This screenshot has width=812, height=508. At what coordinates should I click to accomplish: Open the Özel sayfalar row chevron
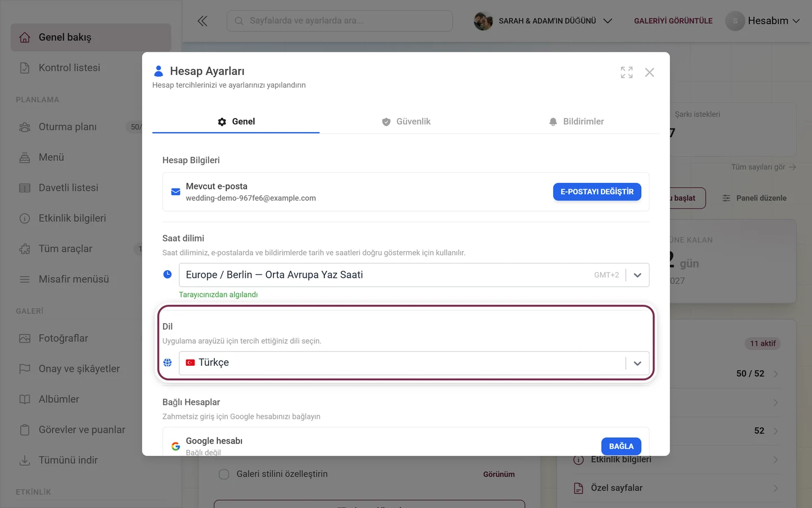(776, 488)
